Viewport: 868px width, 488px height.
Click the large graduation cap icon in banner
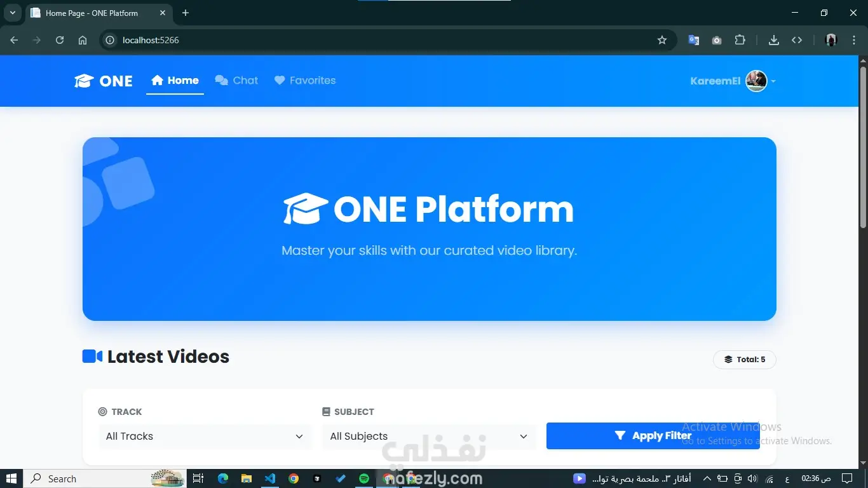click(x=306, y=208)
